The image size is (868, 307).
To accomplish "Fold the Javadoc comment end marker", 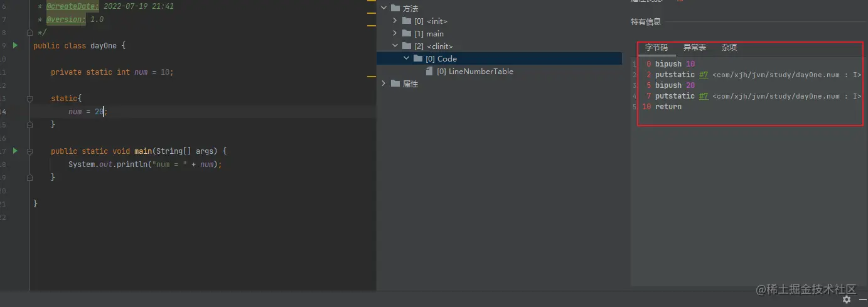I will 29,33.
